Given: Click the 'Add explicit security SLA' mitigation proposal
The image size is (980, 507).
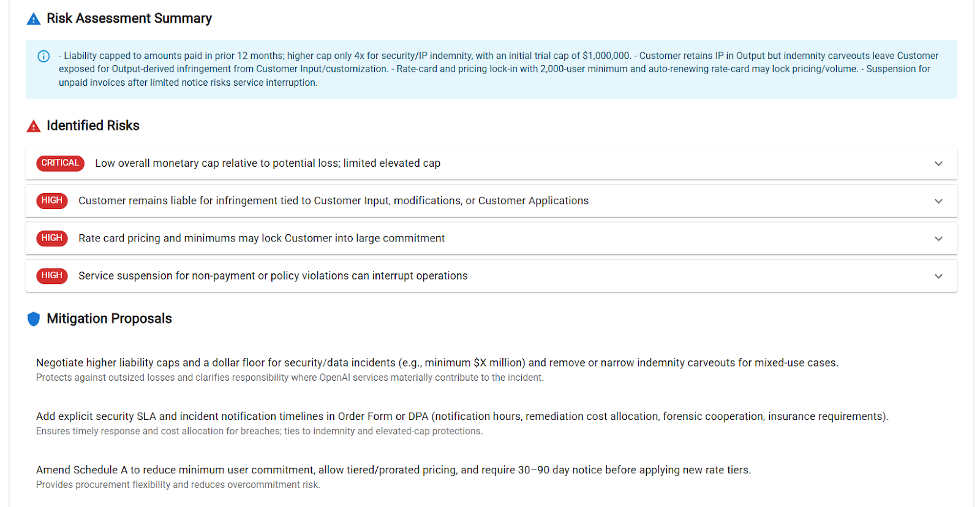Looking at the screenshot, I should [462, 416].
